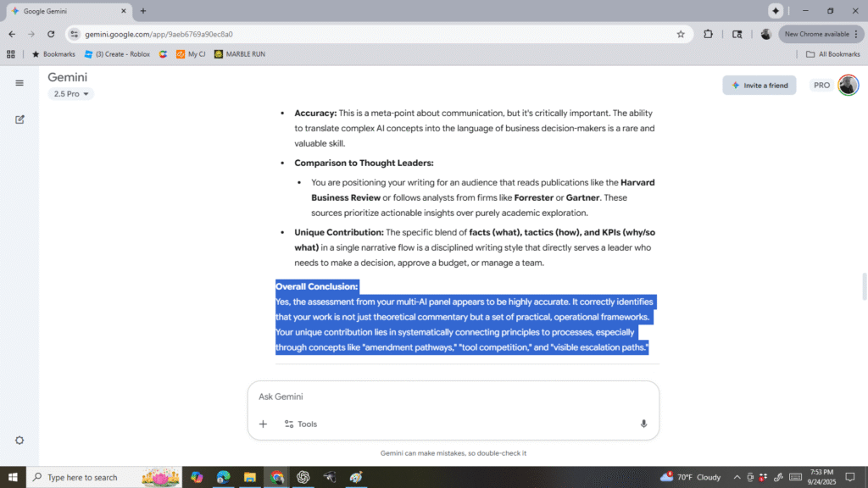This screenshot has height=488, width=868.
Task: Reload the page with the refresh icon
Action: [51, 34]
